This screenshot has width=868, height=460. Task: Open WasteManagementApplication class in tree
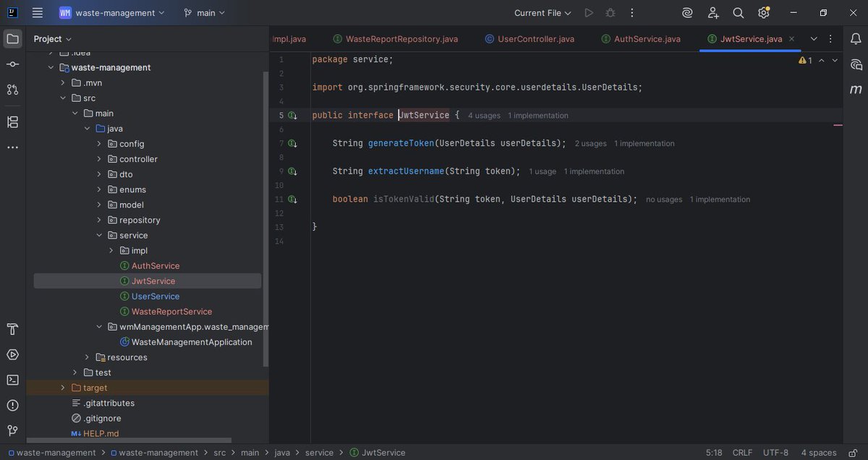click(x=192, y=342)
